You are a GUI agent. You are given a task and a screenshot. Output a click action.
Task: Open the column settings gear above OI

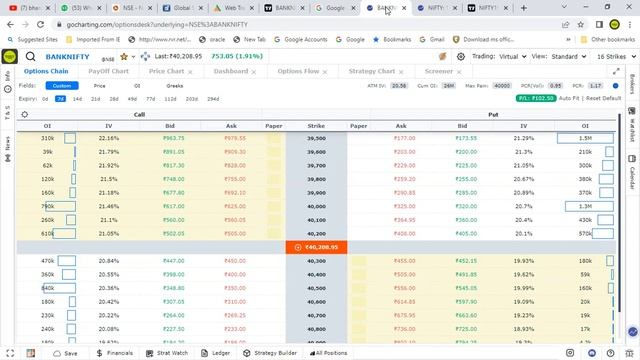click(25, 115)
